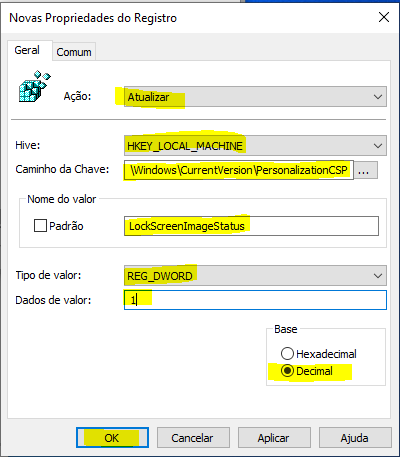Click the Ação dropdown arrow
Screen dimensions: 400x457
(378, 97)
